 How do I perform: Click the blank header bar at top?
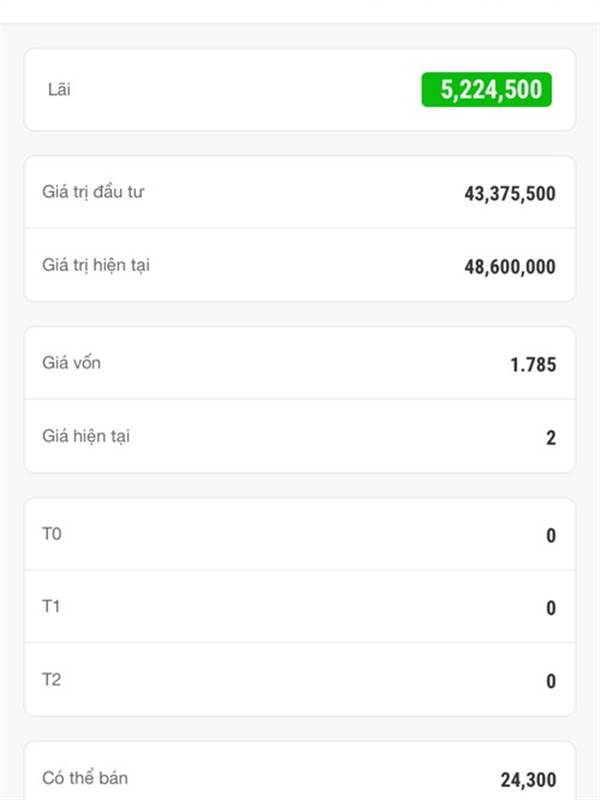coord(300,11)
